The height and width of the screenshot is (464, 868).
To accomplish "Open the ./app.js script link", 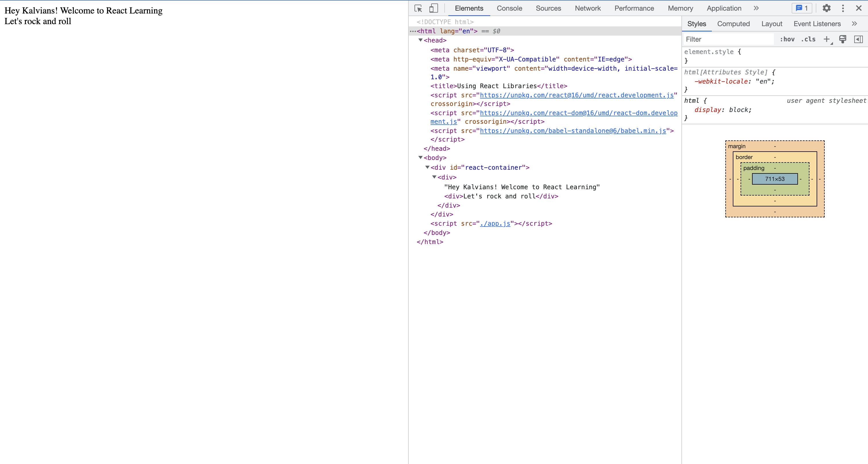I will click(x=495, y=223).
